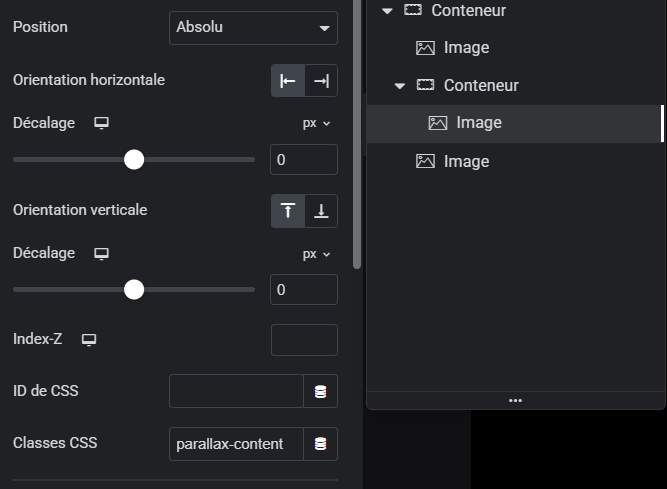
Task: Click the vertical Décalage value field
Action: coord(304,290)
